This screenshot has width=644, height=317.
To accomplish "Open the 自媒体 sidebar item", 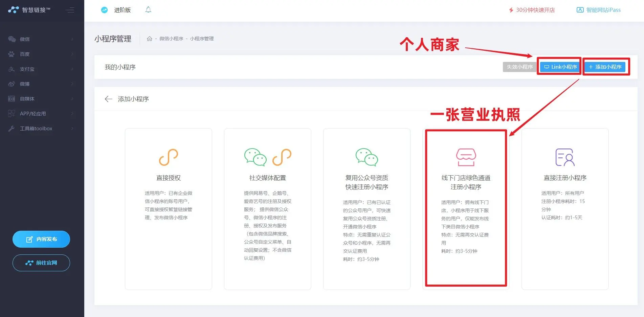I will point(41,99).
